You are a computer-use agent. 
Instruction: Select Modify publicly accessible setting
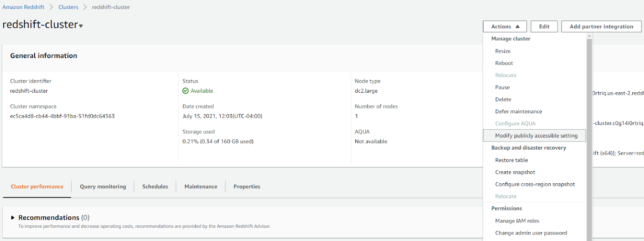click(535, 136)
